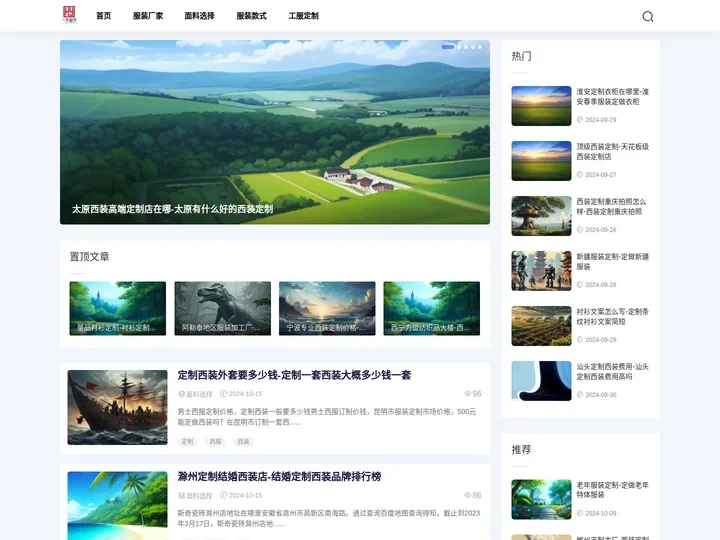Click the clock icon under 新疆服装定制
Viewport: 720px width, 540px height.
coord(579,285)
